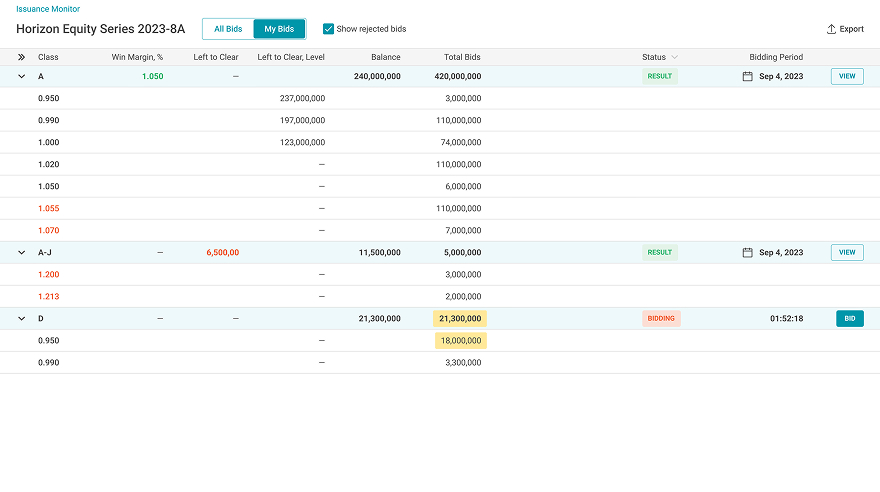Collapse Class A row
The height and width of the screenshot is (492, 880).
[x=21, y=76]
